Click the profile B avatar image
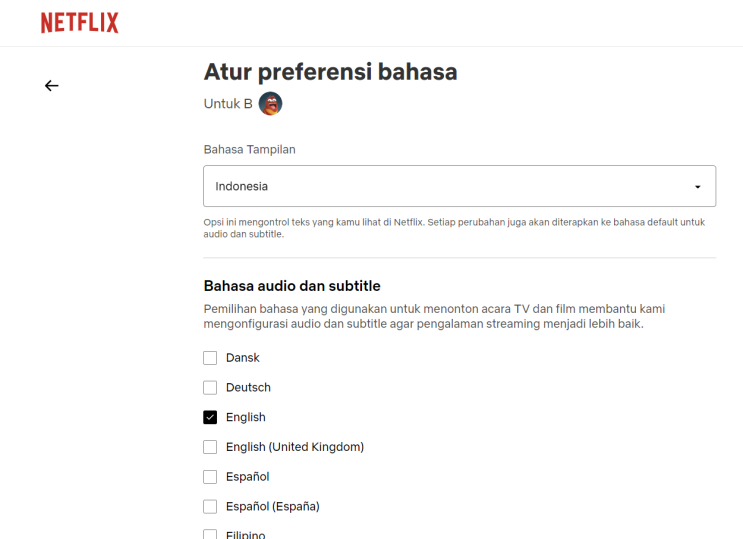 coord(270,104)
